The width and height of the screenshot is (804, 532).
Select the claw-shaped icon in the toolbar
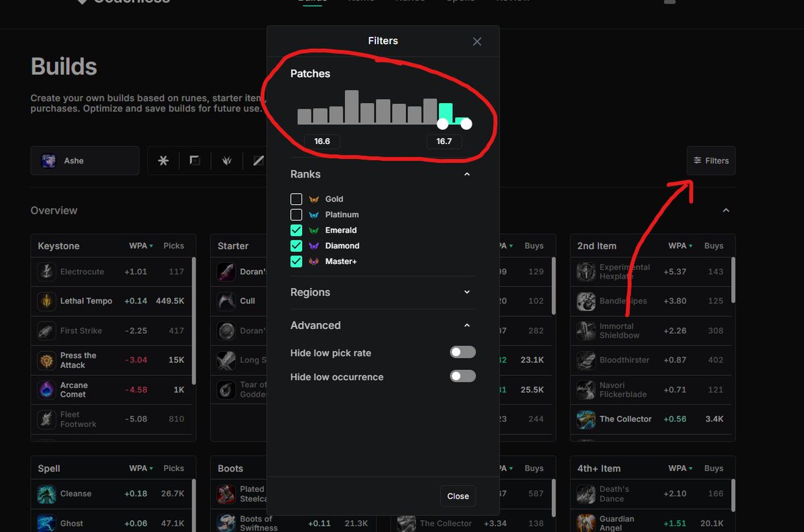tap(226, 161)
